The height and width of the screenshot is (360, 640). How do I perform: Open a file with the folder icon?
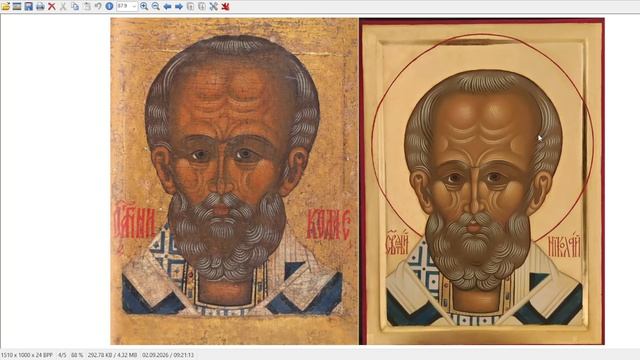5,6
